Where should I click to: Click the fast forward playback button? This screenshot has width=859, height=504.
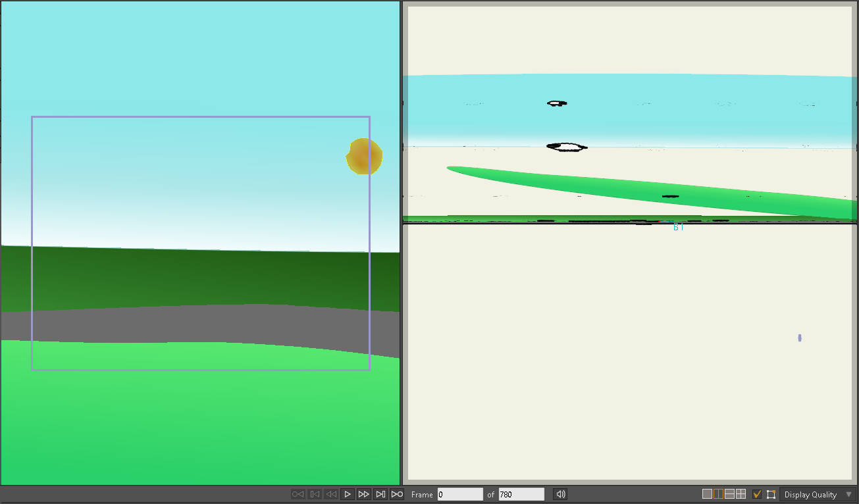pyautogui.click(x=364, y=494)
